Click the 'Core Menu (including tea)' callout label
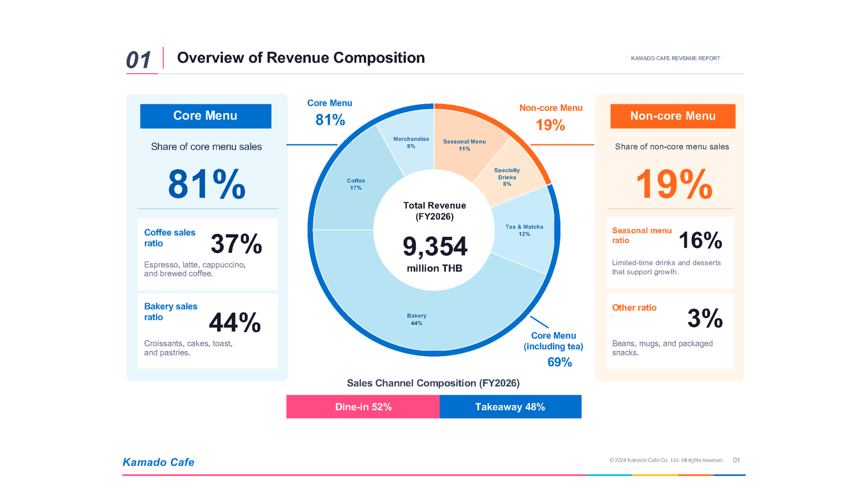Viewport: 868px width, 488px height. 553,341
